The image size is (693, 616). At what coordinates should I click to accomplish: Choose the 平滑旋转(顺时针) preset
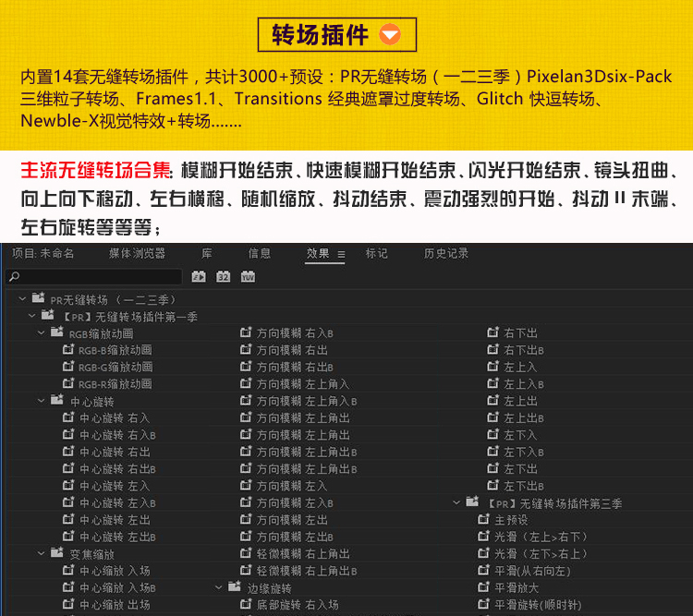(538, 605)
